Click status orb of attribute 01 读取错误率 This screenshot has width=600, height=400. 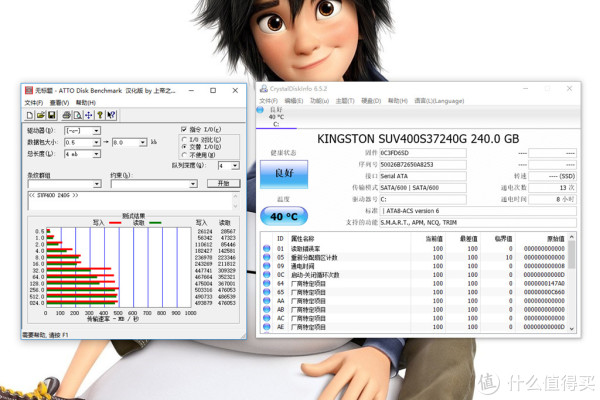(267, 248)
